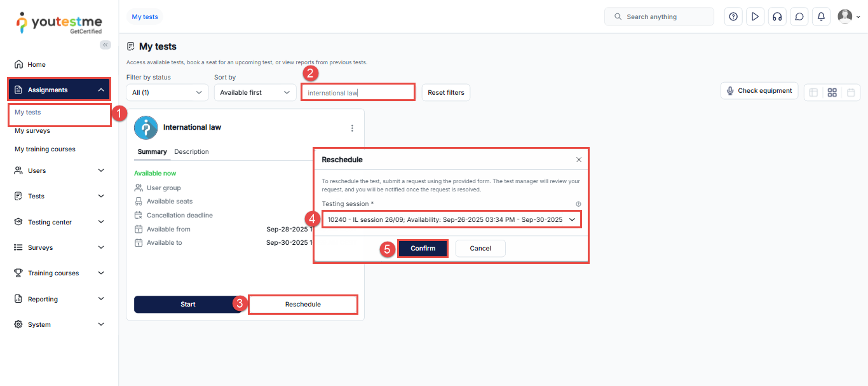Click the play tutorial icon in header
The height and width of the screenshot is (386, 868).
pos(755,17)
